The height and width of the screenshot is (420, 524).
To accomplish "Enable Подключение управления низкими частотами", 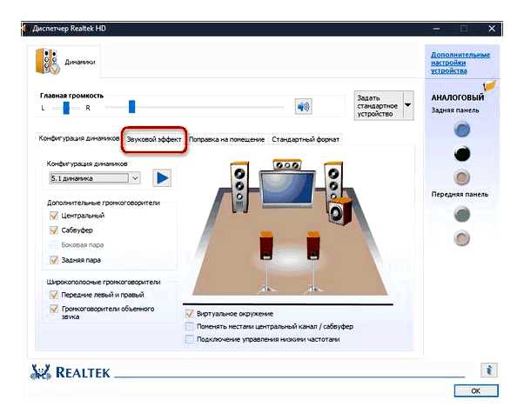I will pyautogui.click(x=190, y=339).
